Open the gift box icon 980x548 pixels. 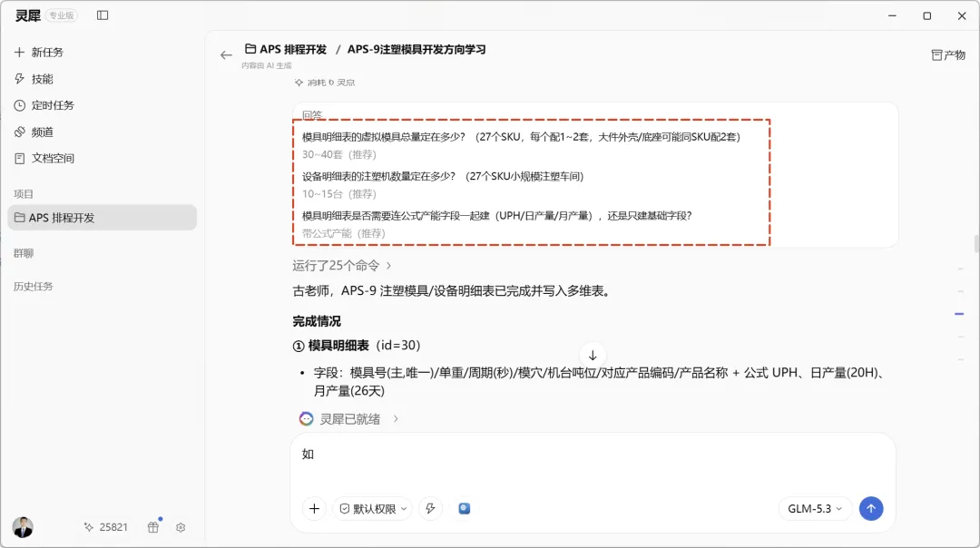pyautogui.click(x=153, y=527)
